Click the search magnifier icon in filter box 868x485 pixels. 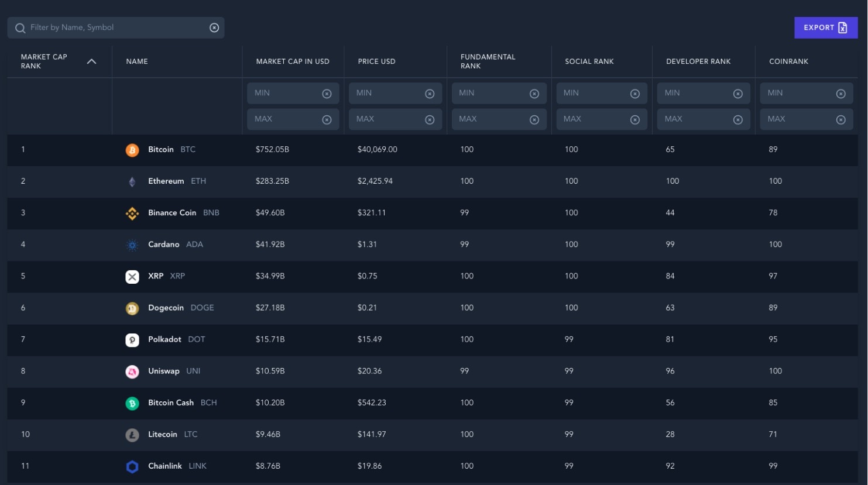[20, 28]
